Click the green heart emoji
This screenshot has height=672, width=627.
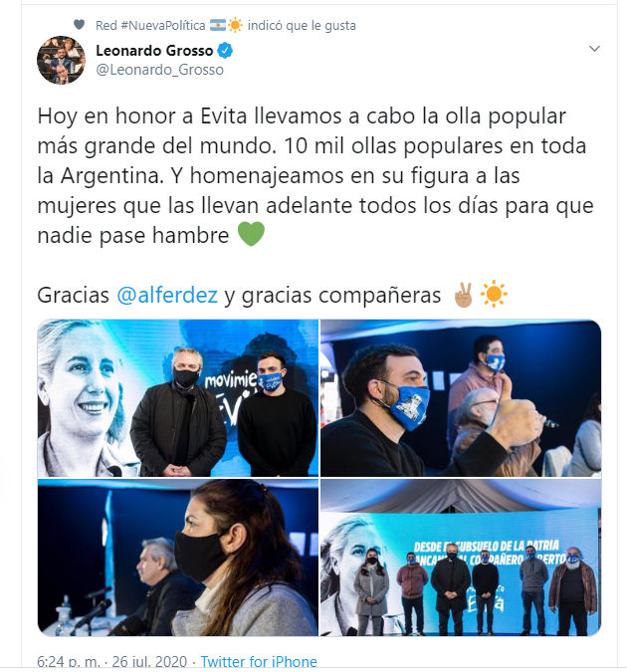251,234
